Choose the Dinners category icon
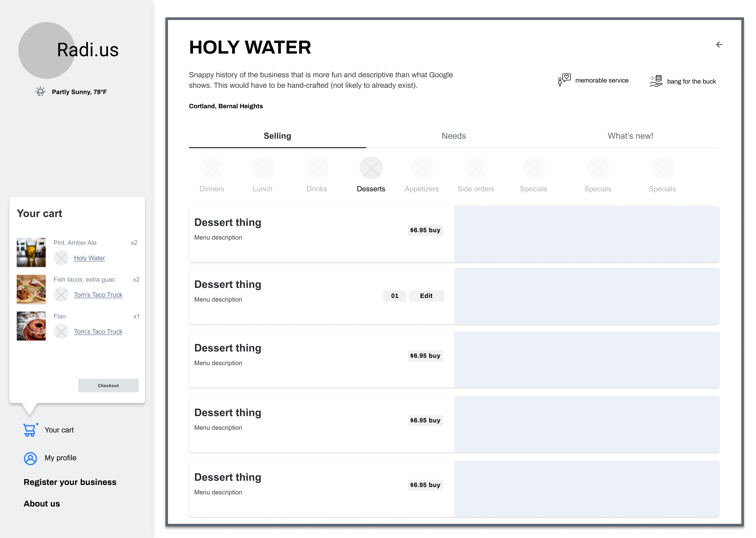 point(212,168)
